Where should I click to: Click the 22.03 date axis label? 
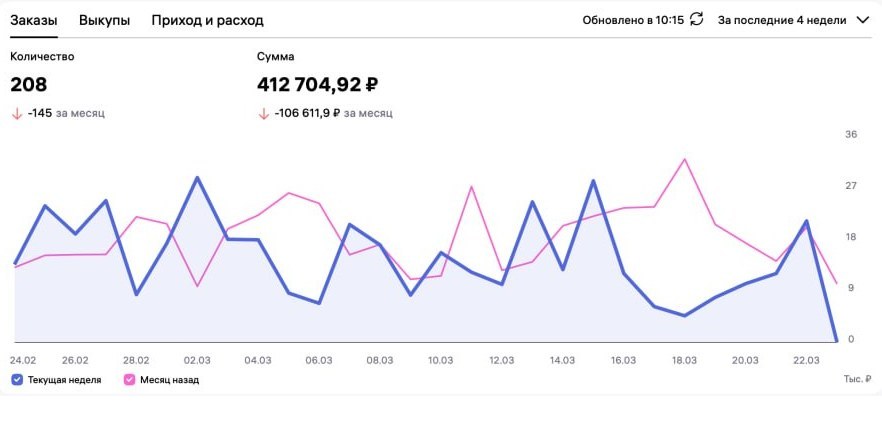[x=806, y=360]
